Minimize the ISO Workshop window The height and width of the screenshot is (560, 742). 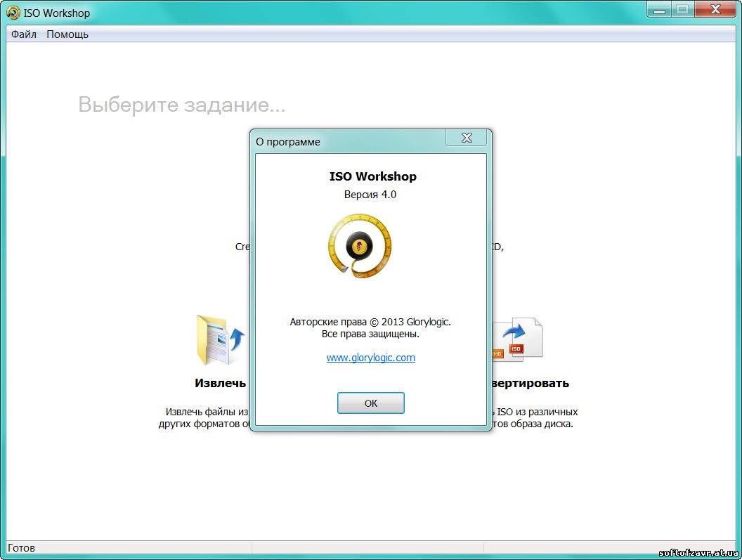(x=658, y=9)
